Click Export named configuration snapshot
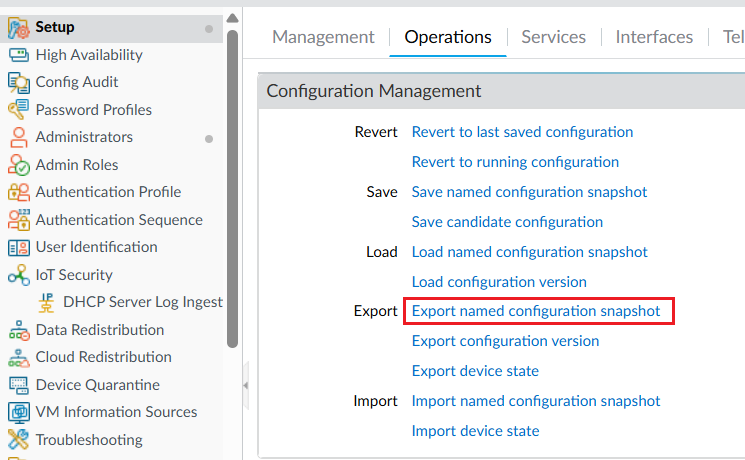This screenshot has width=745, height=460. 535,311
